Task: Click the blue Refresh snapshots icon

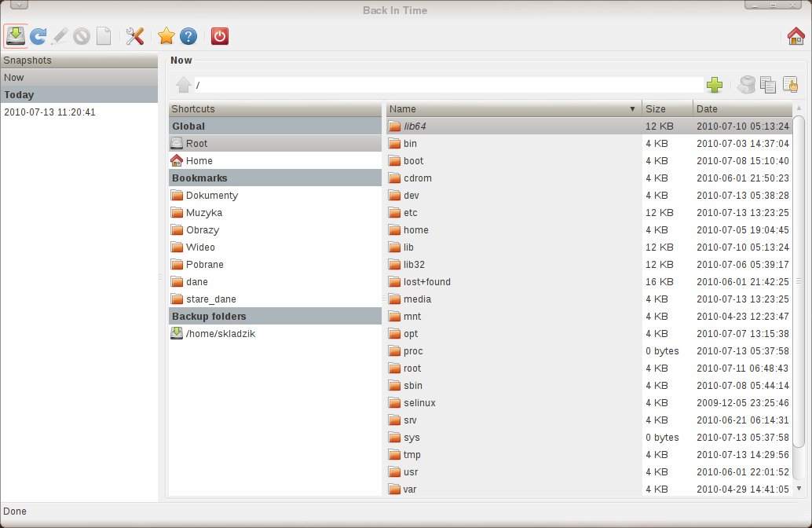Action: point(38,36)
